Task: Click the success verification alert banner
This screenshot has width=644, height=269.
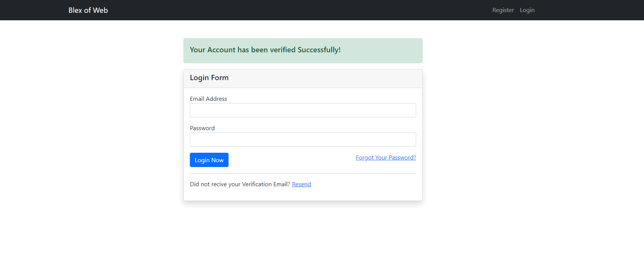Action: [303, 50]
